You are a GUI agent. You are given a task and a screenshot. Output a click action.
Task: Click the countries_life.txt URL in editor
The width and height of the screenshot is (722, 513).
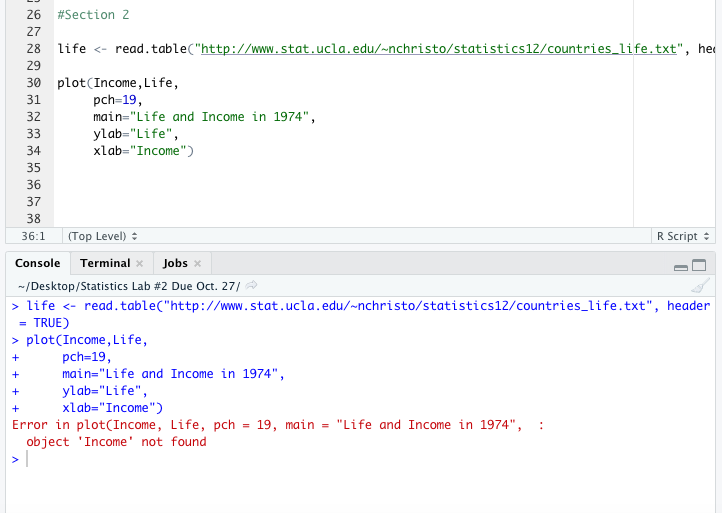click(440, 48)
